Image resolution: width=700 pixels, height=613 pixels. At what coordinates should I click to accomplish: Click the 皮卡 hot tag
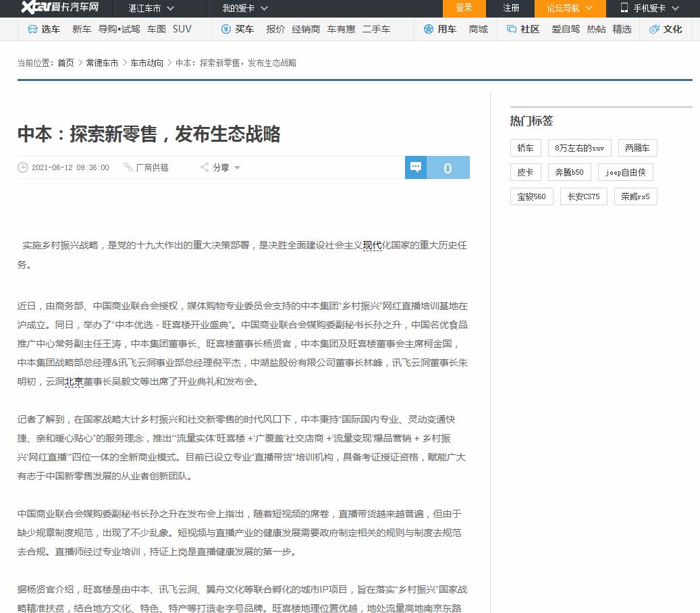pos(525,172)
